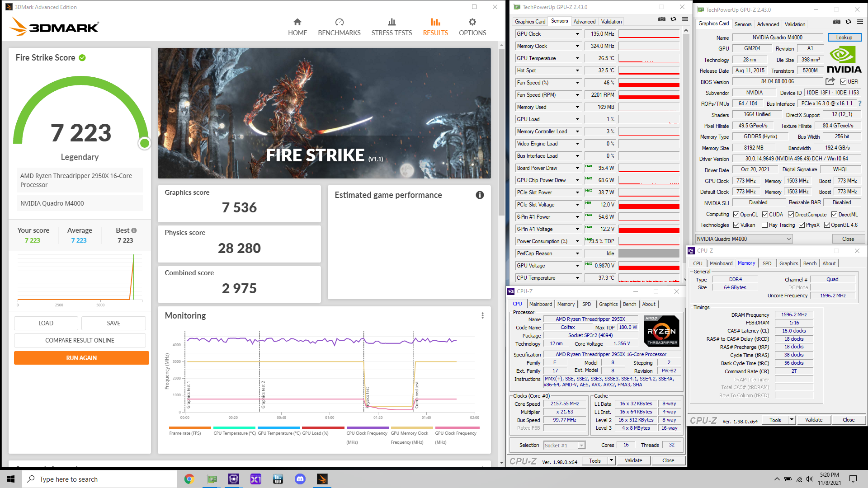The image size is (868, 488).
Task: Click the estimated game performance info icon
Action: pos(480,195)
